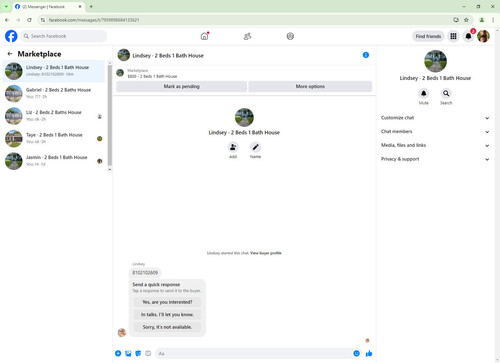The height and width of the screenshot is (363, 500).
Task: Open View buyer profile link
Action: pyautogui.click(x=266, y=253)
